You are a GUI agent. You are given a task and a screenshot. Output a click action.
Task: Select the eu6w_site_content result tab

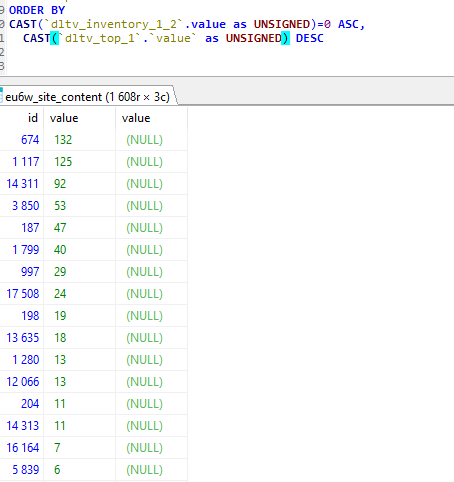87,97
